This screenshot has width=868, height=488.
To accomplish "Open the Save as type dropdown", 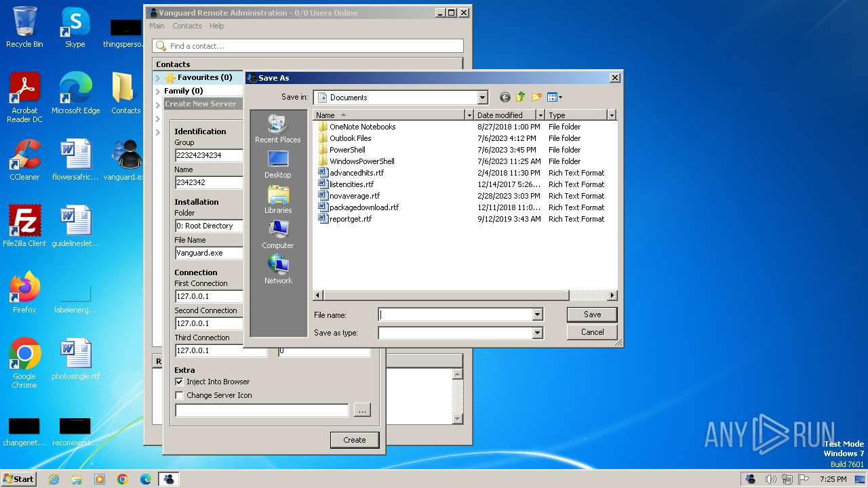I will [x=537, y=333].
